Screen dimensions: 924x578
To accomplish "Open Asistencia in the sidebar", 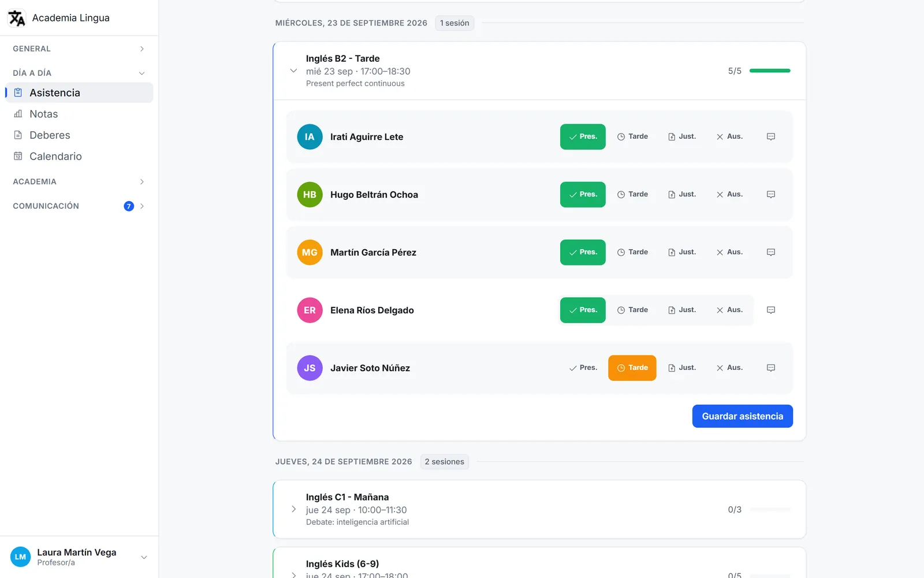I will 79,93.
